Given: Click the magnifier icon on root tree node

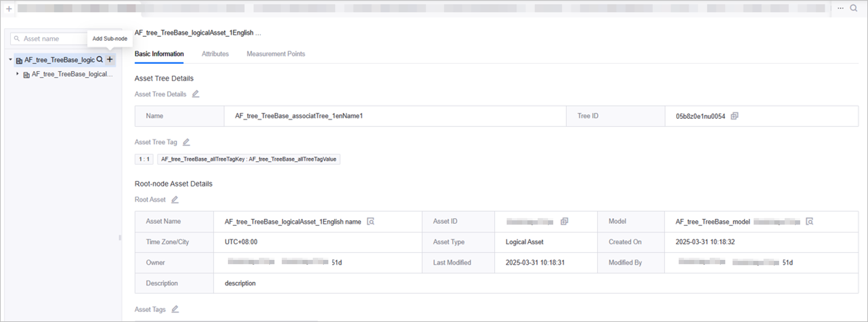Looking at the screenshot, I should [x=100, y=60].
